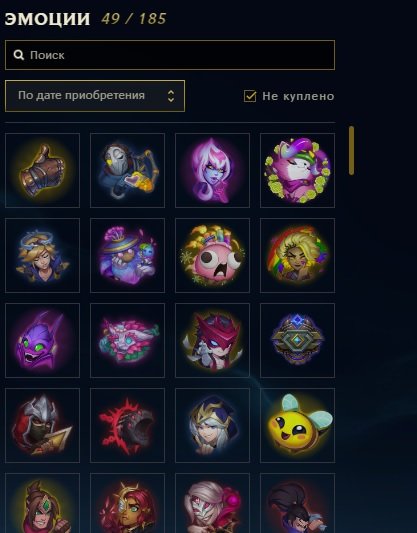Select the ranked crest badge emote
Viewport: 417px width, 533px height.
pyautogui.click(x=297, y=340)
